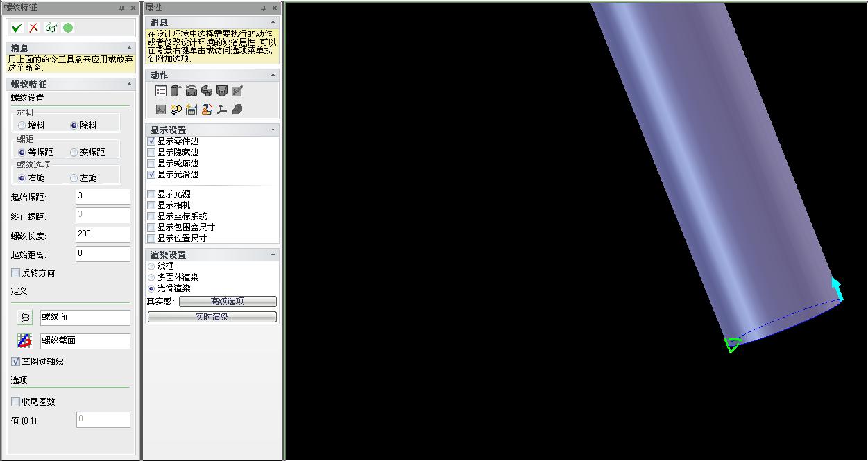
Task: Click the gears with star icon in 动作
Action: (x=176, y=110)
